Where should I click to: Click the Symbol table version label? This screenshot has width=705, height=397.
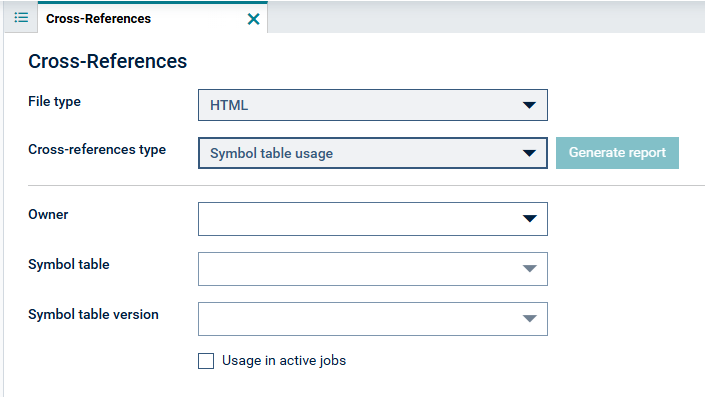[94, 314]
